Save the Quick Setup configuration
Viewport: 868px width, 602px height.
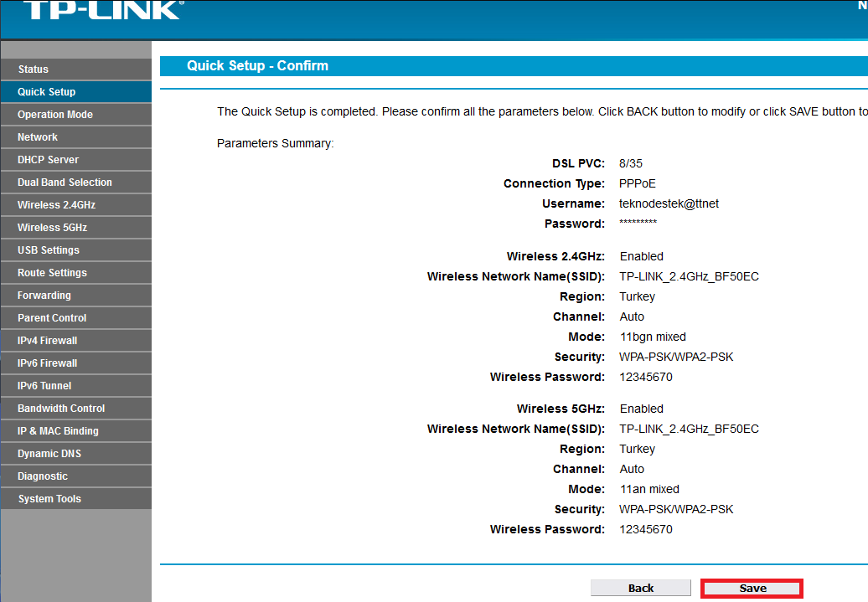click(751, 587)
